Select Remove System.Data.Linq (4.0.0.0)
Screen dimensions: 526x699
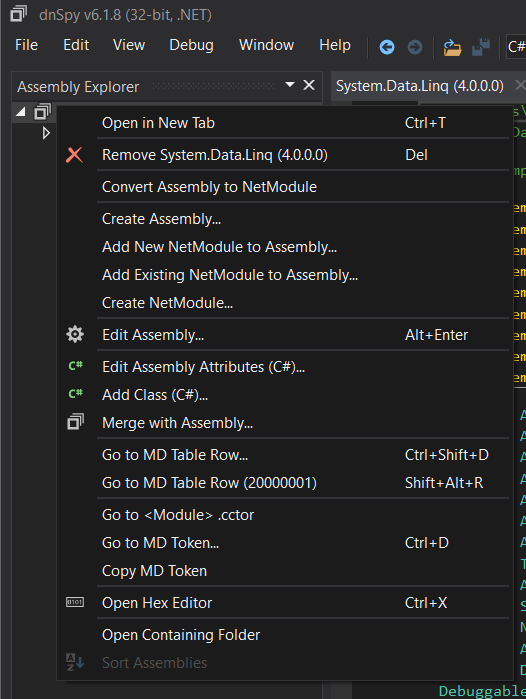283,155
